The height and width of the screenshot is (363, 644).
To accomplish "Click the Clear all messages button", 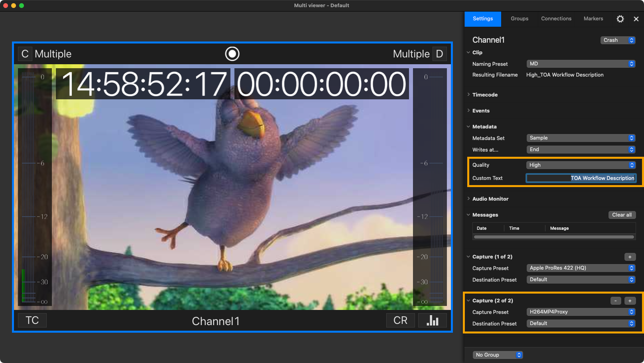I will click(622, 215).
